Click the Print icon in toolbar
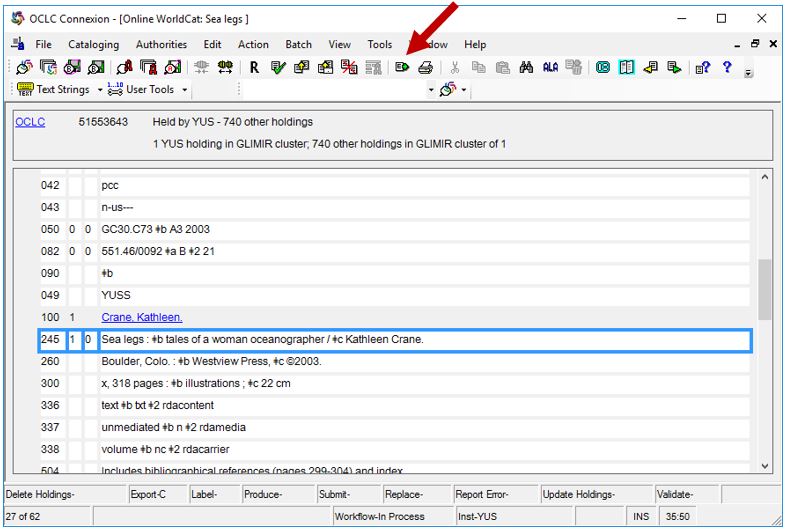 click(x=425, y=67)
